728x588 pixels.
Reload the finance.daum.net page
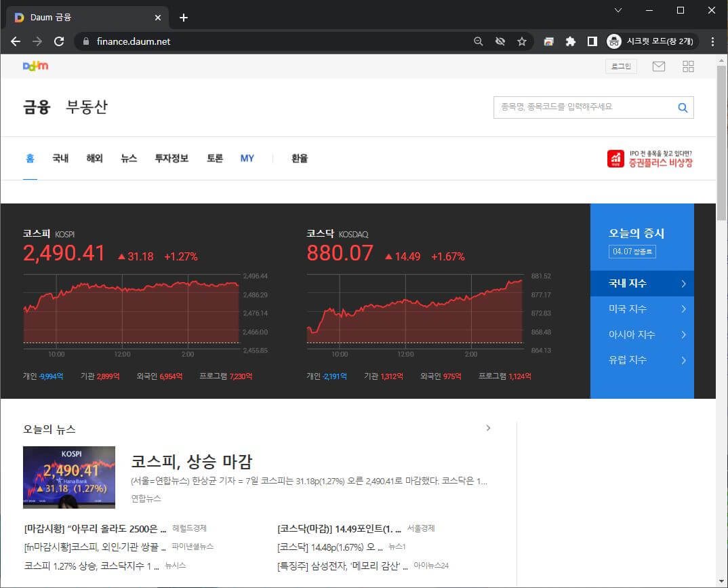pyautogui.click(x=59, y=41)
